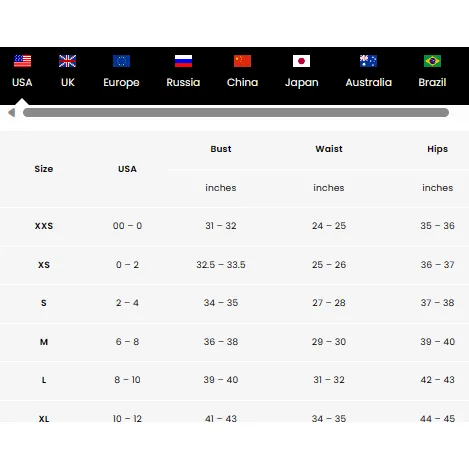Click the Hips column header

tap(438, 149)
